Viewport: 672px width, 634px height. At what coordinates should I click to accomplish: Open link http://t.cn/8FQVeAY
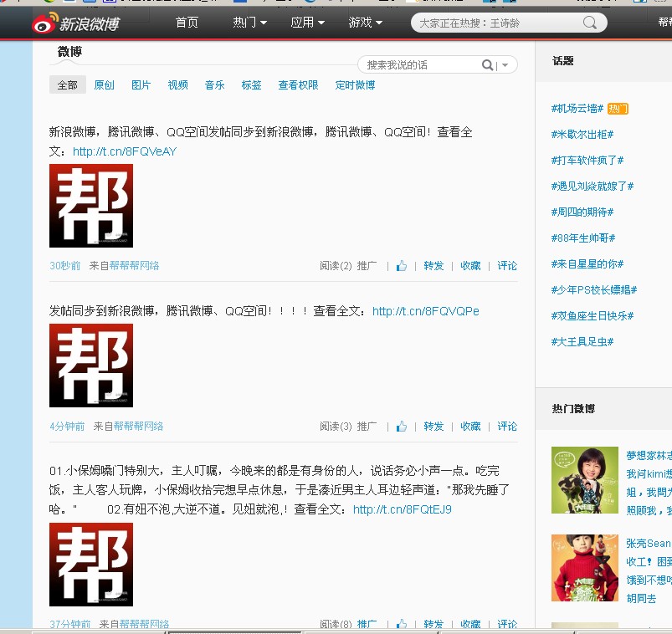tap(125, 151)
